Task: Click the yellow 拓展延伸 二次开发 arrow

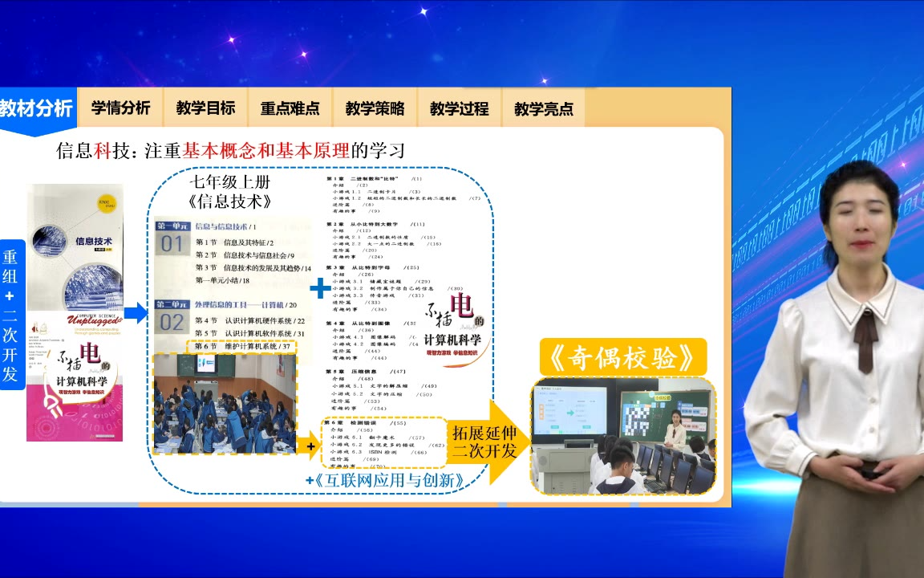Action: coord(488,442)
